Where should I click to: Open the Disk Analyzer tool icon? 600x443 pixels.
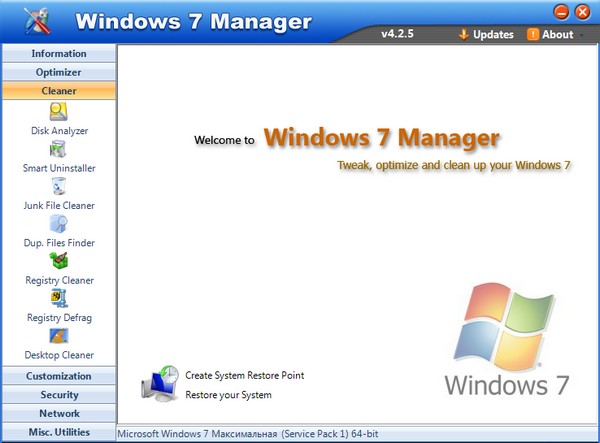58,112
